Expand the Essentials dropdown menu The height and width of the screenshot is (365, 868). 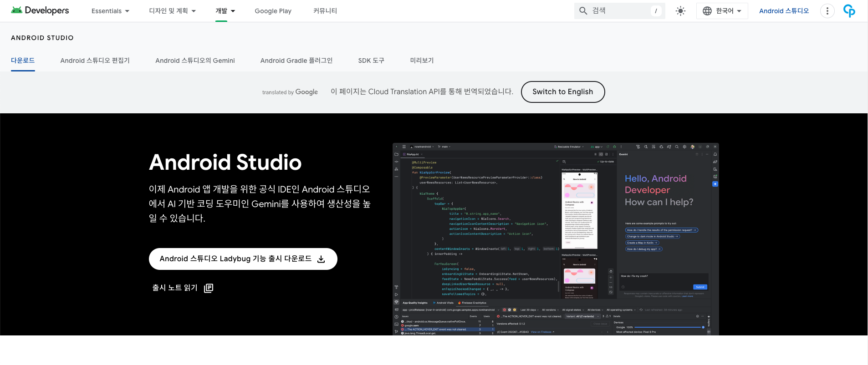click(110, 11)
